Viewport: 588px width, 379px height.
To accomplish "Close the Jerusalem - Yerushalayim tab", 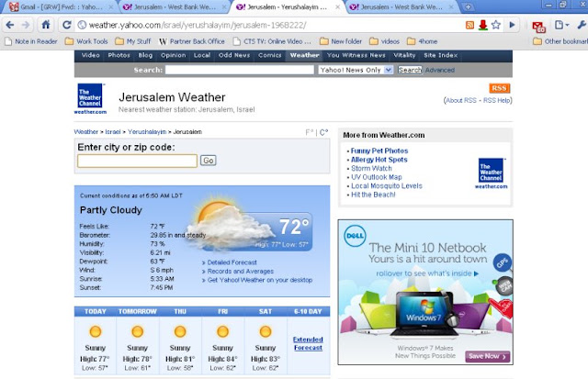I will [x=337, y=6].
